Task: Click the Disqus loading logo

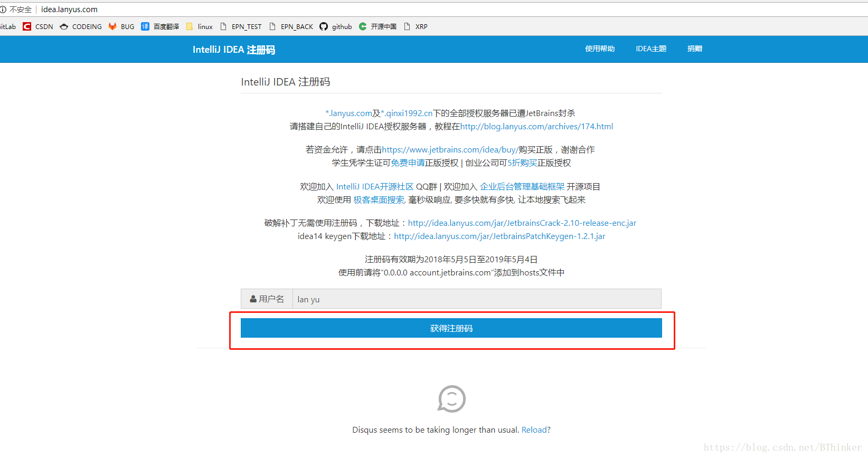Action: 451,399
